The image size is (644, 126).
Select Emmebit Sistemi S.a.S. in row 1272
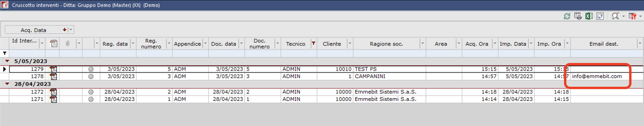point(389,92)
